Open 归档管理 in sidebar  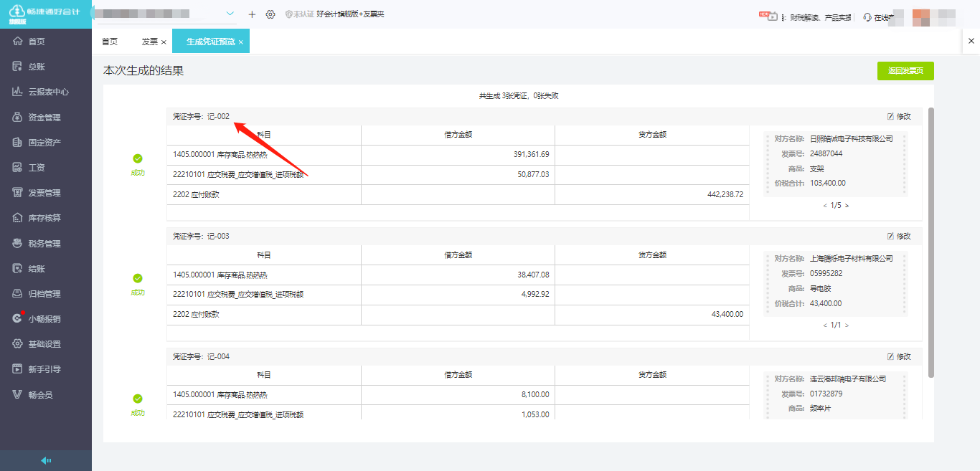tap(46, 294)
